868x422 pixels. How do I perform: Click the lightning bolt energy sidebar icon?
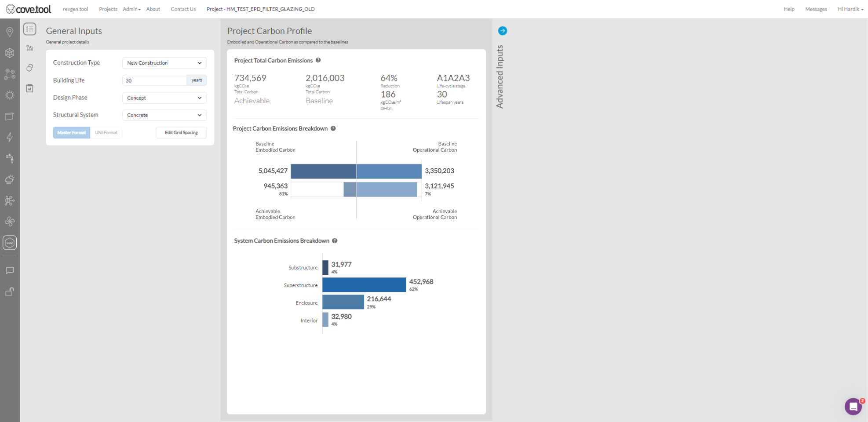[x=10, y=137]
